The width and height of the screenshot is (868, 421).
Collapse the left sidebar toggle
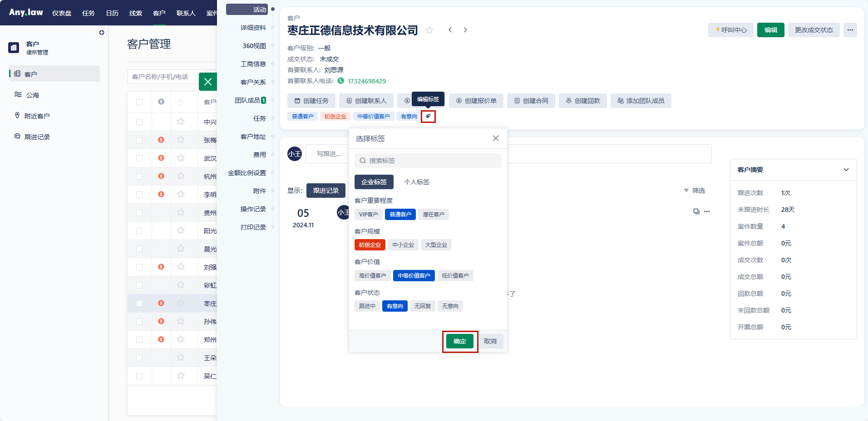click(x=102, y=33)
